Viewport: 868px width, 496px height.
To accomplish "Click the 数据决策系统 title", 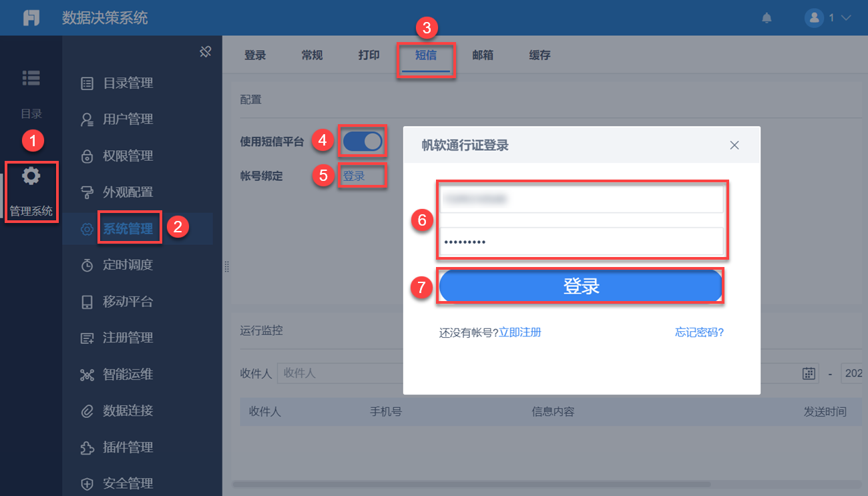I will [x=105, y=18].
